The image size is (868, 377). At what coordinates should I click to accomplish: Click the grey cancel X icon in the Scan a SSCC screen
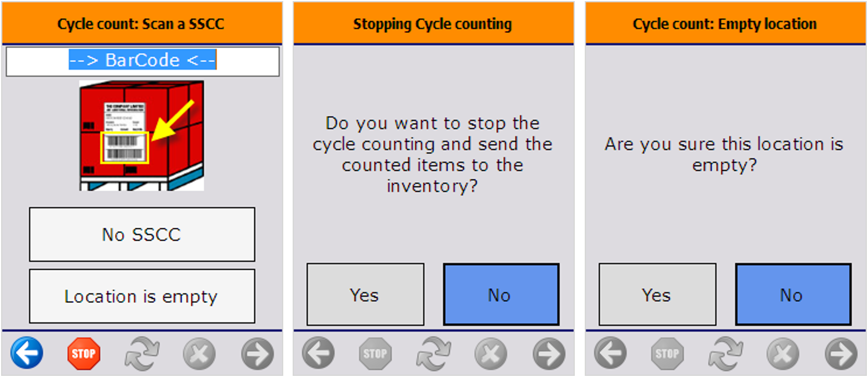[199, 353]
